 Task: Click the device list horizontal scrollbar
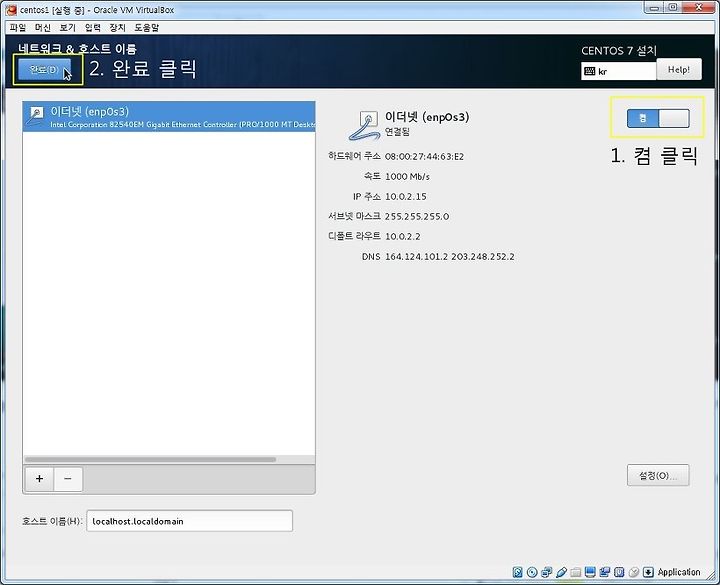pos(151,459)
